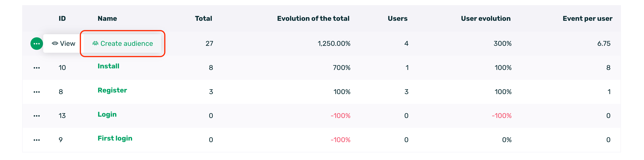Sort the table by the Name column

107,18
